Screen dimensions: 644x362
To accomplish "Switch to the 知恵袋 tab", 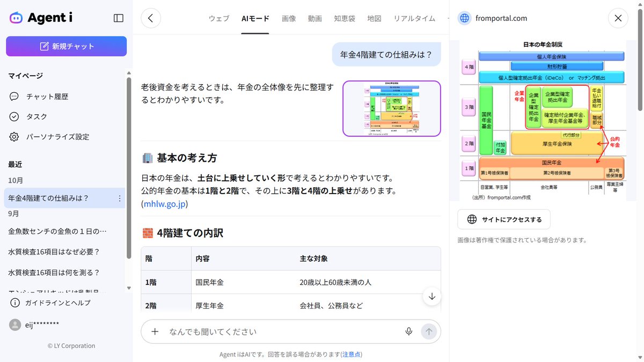I will point(345,18).
